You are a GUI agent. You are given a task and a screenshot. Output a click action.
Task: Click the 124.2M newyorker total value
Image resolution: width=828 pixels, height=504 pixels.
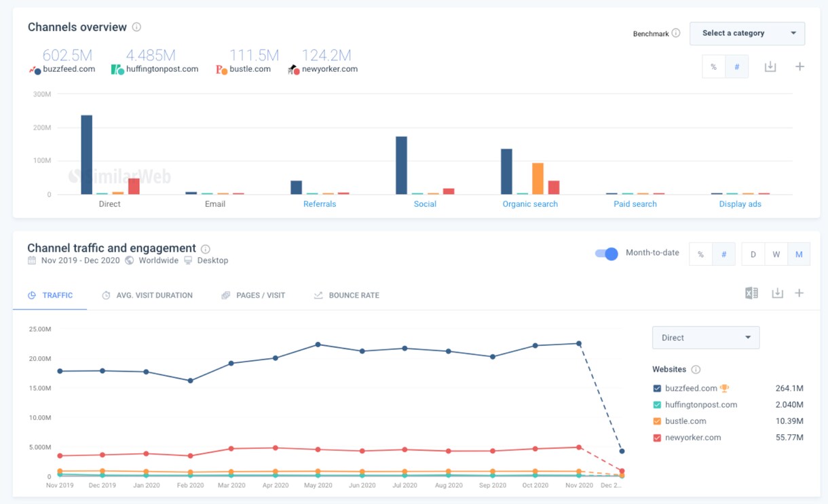[326, 55]
